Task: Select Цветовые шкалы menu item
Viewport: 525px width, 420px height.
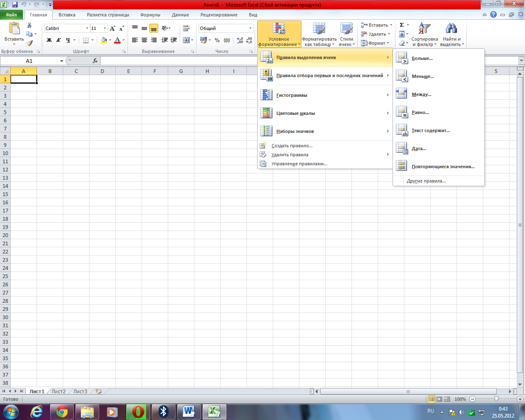Action: pos(325,113)
